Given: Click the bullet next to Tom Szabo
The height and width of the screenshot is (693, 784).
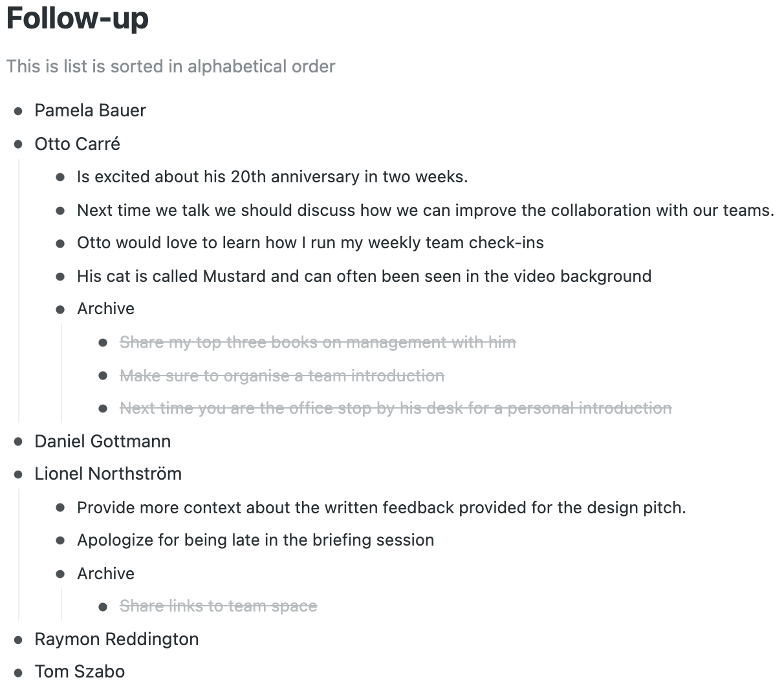Looking at the screenshot, I should [19, 672].
